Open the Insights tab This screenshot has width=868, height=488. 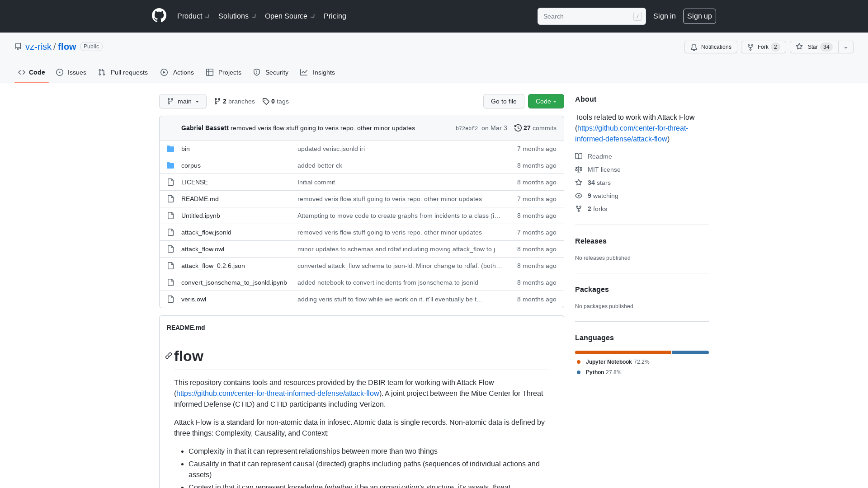pos(318,72)
